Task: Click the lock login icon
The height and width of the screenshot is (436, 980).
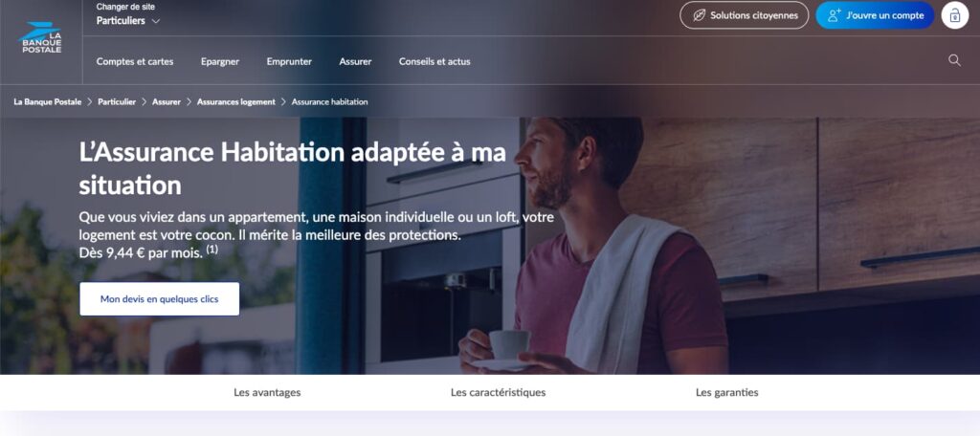Action: point(954,15)
